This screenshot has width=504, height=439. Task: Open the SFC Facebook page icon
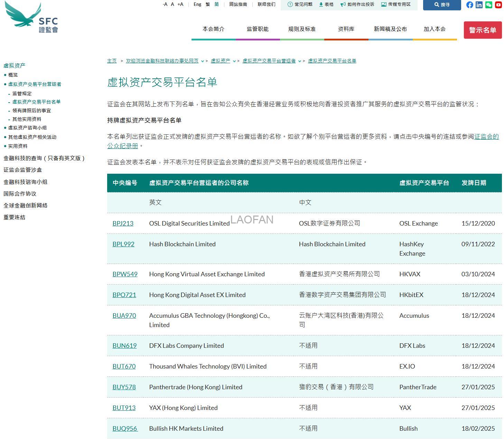pyautogui.click(x=469, y=5)
